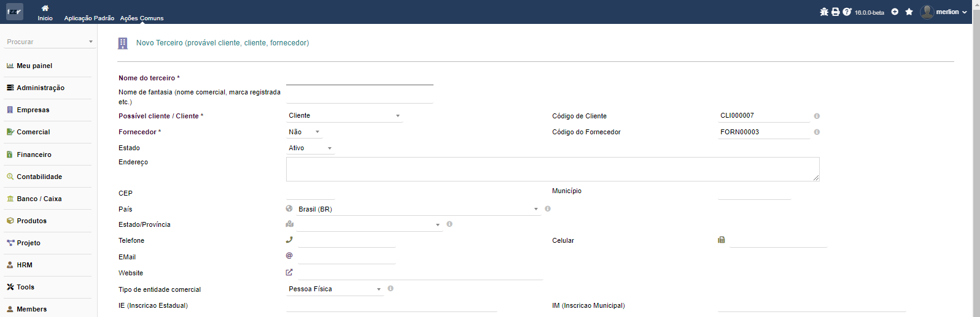Click the Nome do terceiro input field
980x317 pixels.
pos(359,78)
